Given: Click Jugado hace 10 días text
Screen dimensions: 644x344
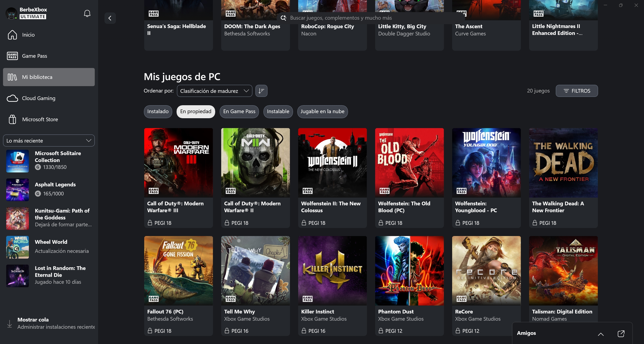Looking at the screenshot, I should click(58, 282).
